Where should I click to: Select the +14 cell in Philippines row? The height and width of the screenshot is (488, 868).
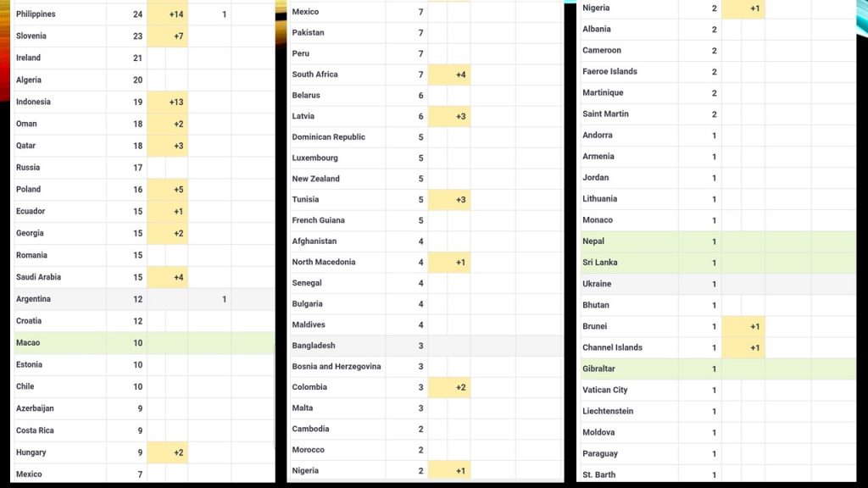(x=176, y=14)
